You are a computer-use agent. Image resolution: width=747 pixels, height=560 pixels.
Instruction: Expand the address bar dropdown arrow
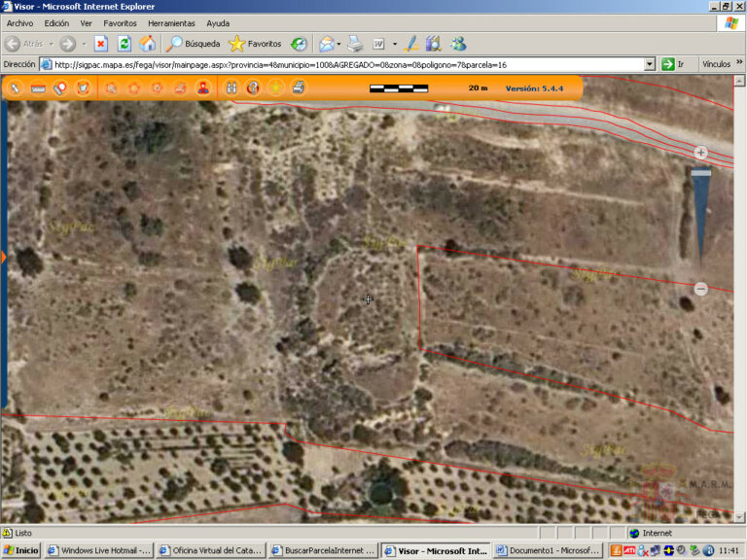point(650,64)
